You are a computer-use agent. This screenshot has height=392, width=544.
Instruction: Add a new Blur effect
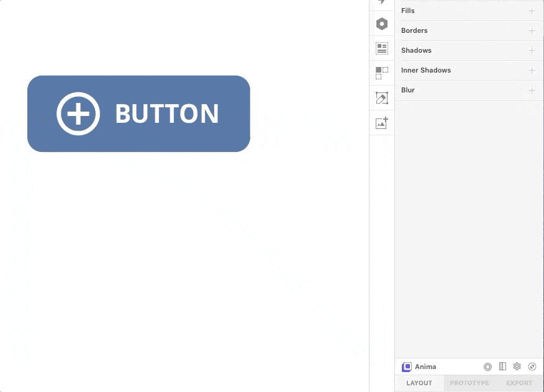[532, 90]
